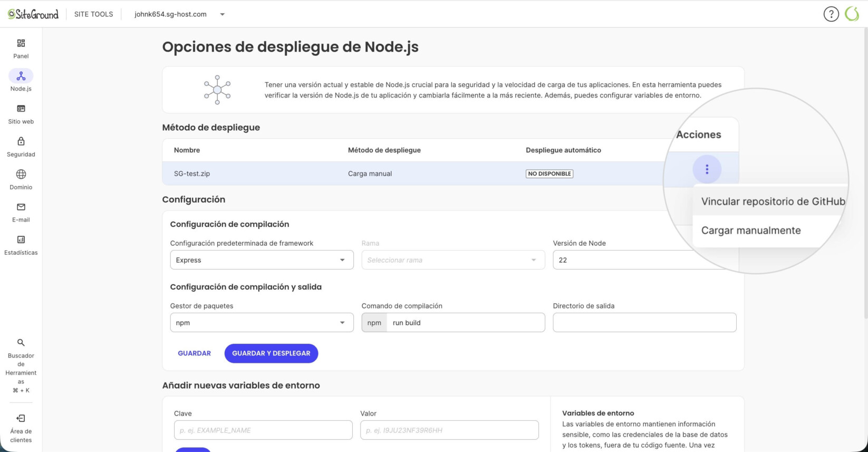The width and height of the screenshot is (868, 452).
Task: Open the Sitio web sidebar section
Action: 21,109
